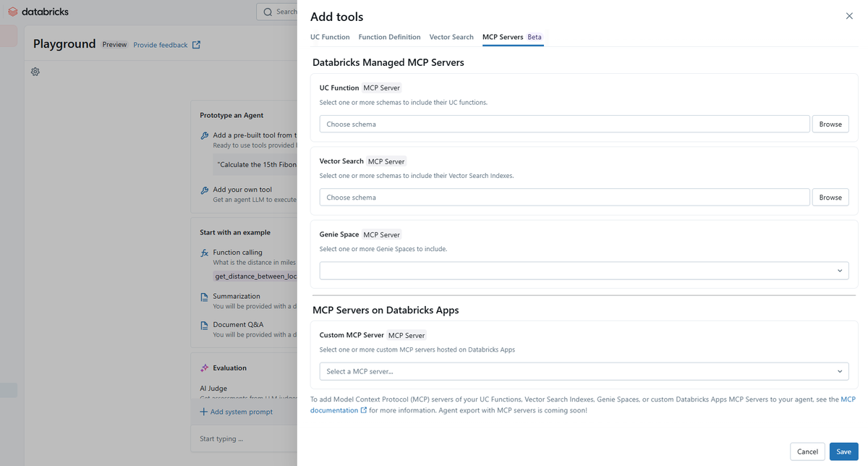Click the search magnifier icon in top bar
The width and height of the screenshot is (868, 466).
[x=268, y=12]
